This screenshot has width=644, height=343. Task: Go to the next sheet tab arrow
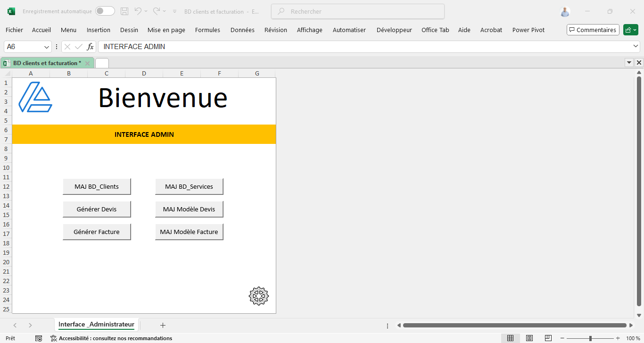tap(30, 325)
